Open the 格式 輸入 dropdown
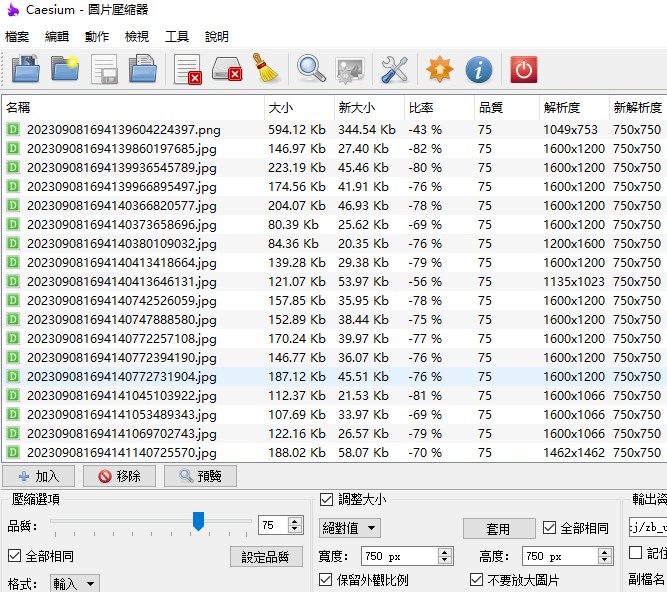This screenshot has height=592, width=667. (75, 584)
